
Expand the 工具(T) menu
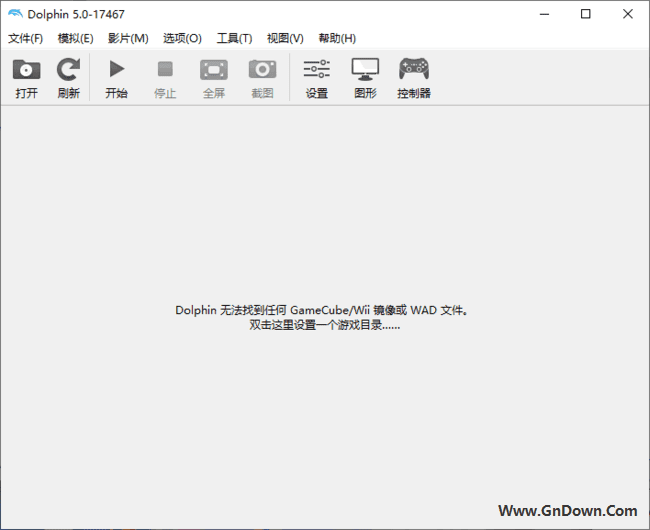point(234,38)
